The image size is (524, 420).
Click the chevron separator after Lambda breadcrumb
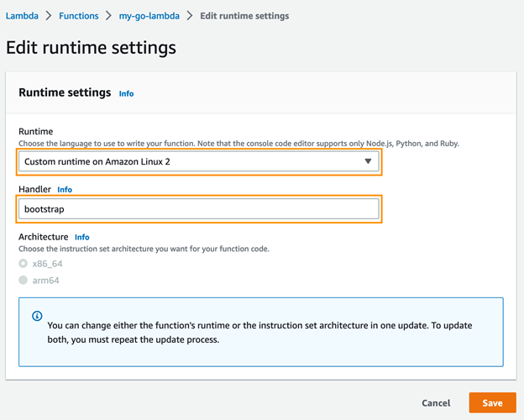click(49, 16)
